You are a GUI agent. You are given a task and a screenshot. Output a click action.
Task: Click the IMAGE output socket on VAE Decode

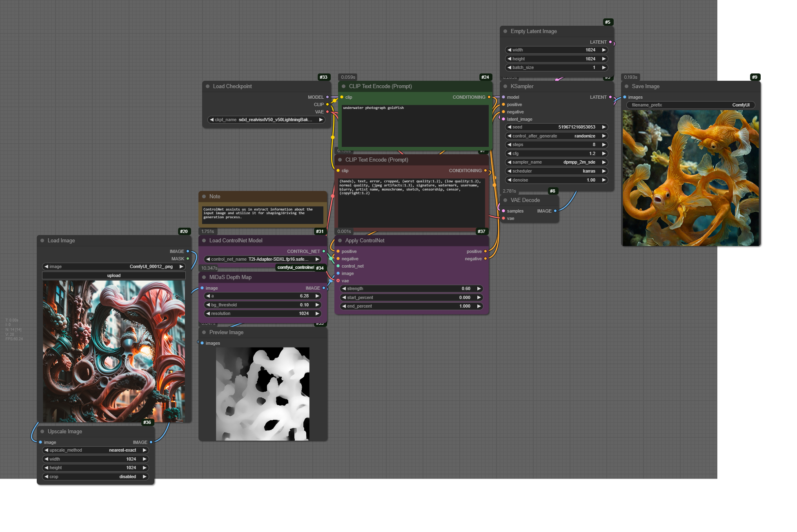(555, 211)
